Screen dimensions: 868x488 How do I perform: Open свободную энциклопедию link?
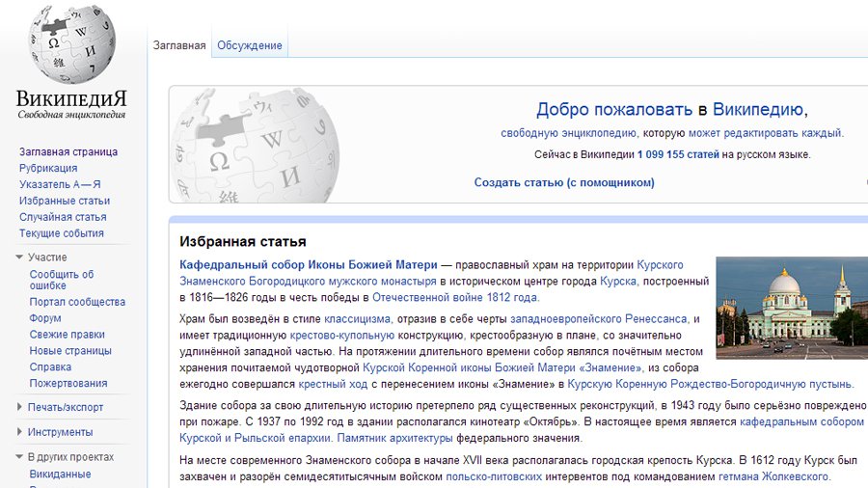click(x=568, y=133)
